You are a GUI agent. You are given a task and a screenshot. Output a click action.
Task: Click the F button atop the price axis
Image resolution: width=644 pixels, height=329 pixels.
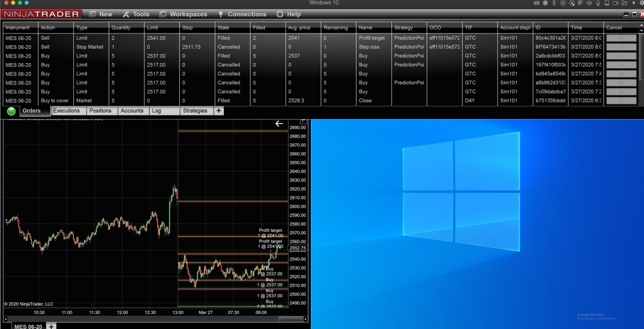[x=304, y=121]
